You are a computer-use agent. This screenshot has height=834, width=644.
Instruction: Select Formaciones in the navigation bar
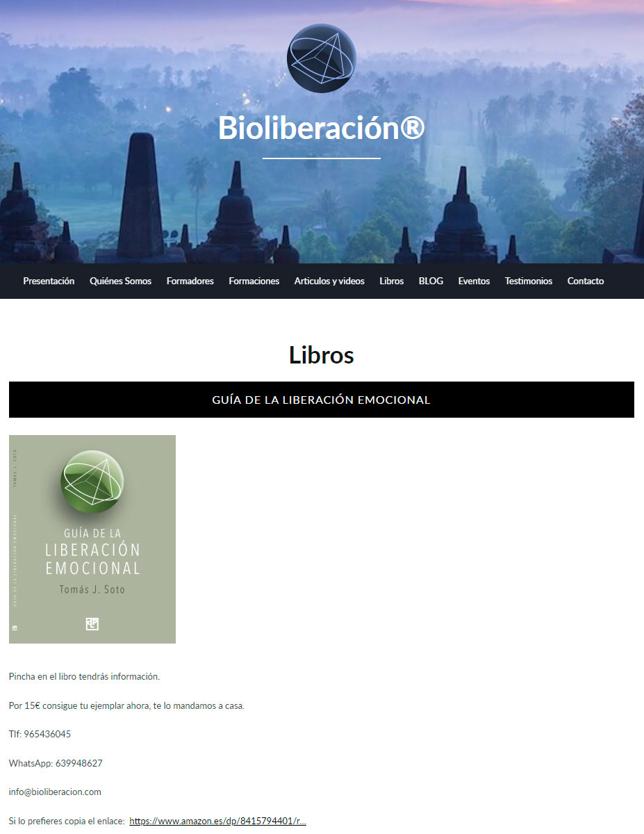254,281
